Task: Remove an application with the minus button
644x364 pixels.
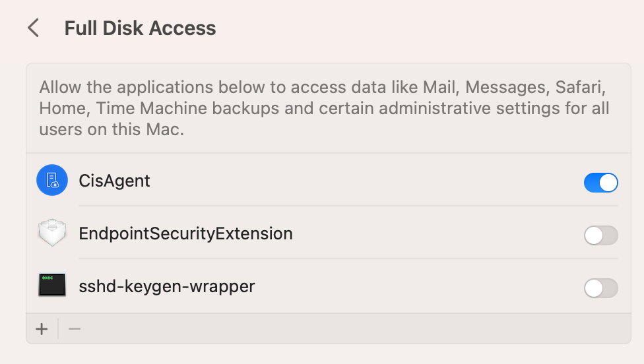Action: point(75,329)
